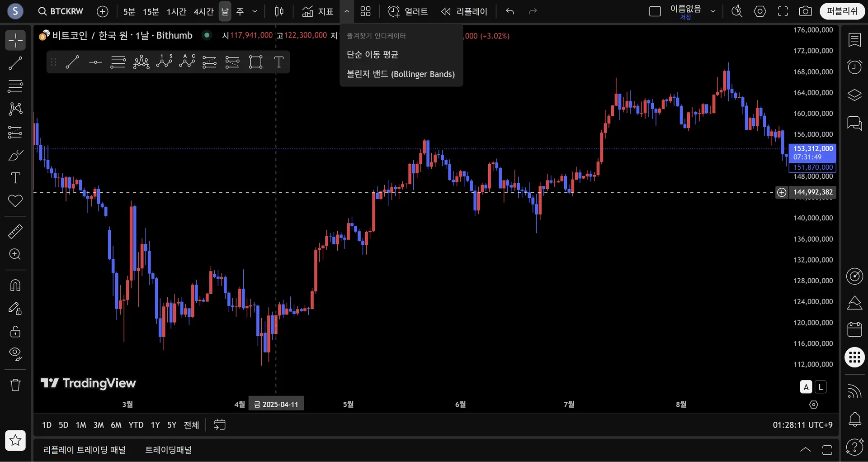Screen dimensions: 868x462
Task: Undo the last chart action
Action: (510, 11)
